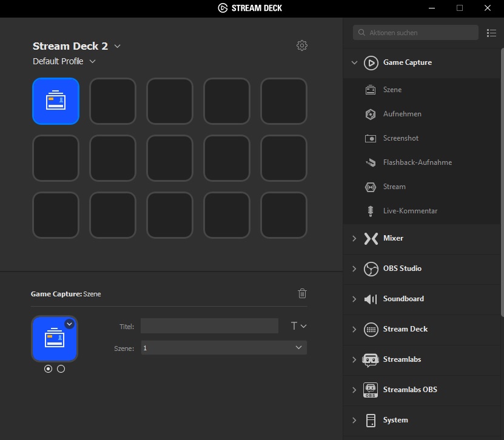Image resolution: width=504 pixels, height=440 pixels.
Task: Click the Szene action icon in Game Capture
Action: coord(371,90)
